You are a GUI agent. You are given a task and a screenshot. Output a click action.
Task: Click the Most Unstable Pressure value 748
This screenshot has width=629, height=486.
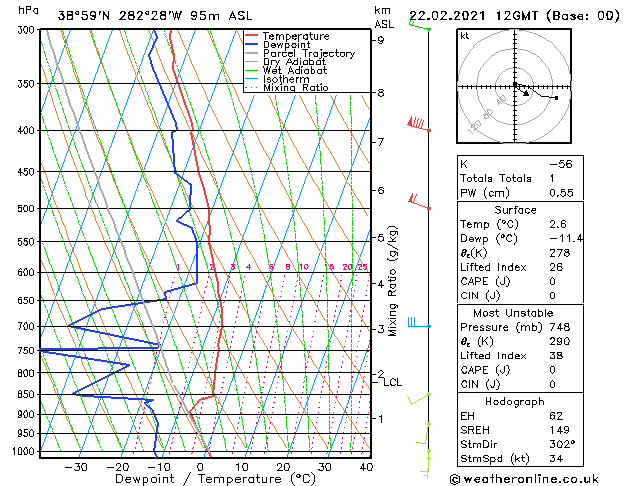point(560,327)
